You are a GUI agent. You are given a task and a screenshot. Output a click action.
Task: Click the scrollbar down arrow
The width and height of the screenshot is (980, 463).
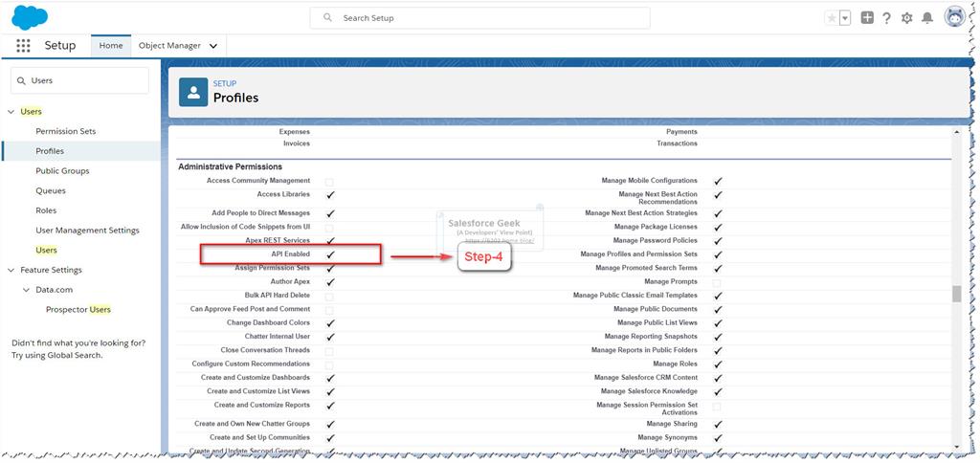point(957,447)
